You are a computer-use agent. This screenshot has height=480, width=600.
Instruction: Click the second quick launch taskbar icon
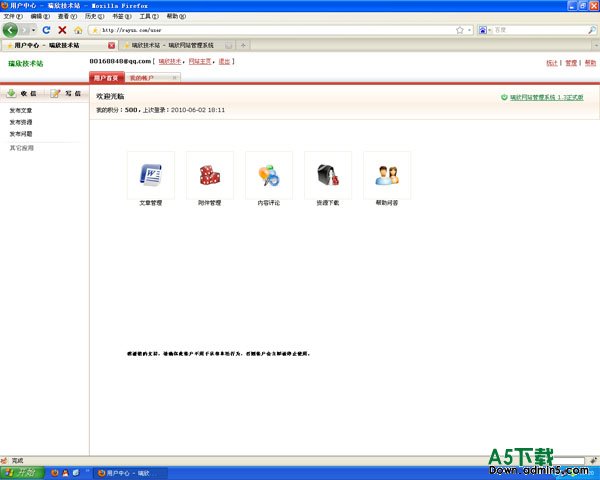click(65, 473)
